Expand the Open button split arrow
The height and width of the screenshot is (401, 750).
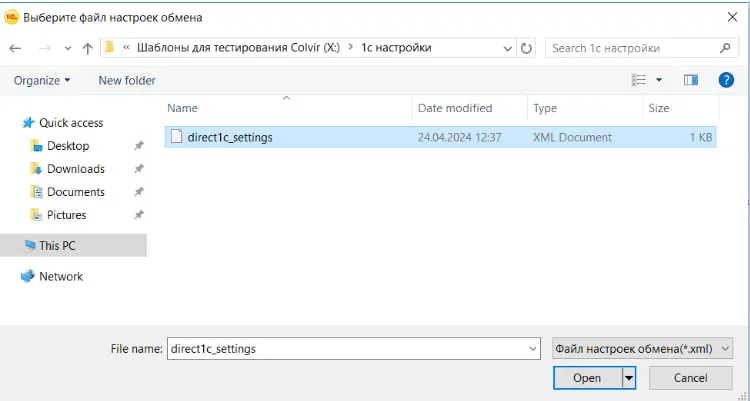(x=629, y=378)
